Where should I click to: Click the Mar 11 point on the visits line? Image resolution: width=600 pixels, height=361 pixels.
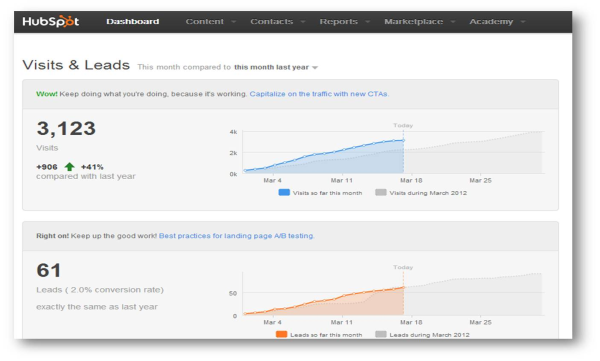pyautogui.click(x=344, y=150)
